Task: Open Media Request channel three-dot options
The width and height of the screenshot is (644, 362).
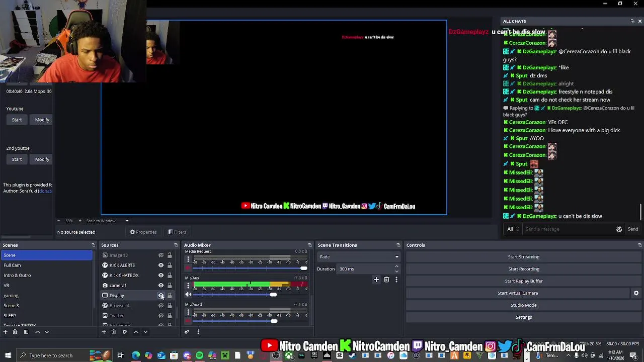Action: tap(188, 259)
